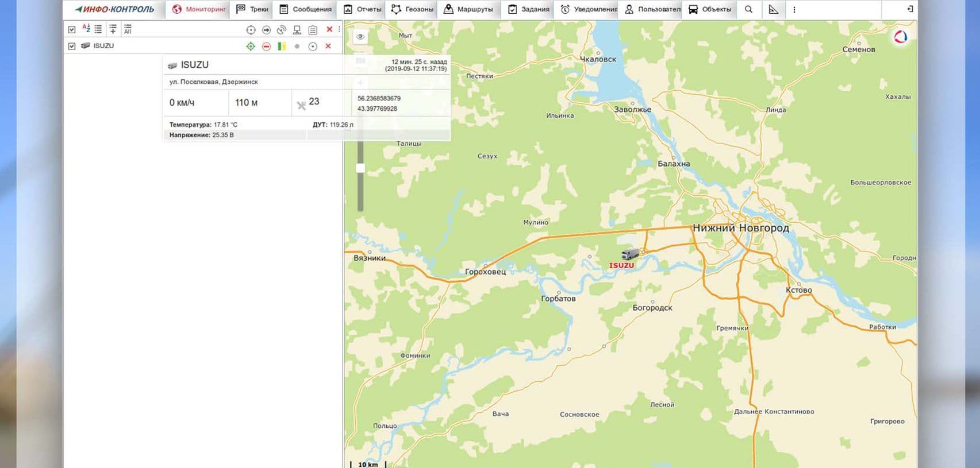Switch to the Треки tab
The height and width of the screenshot is (468, 980).
[252, 9]
